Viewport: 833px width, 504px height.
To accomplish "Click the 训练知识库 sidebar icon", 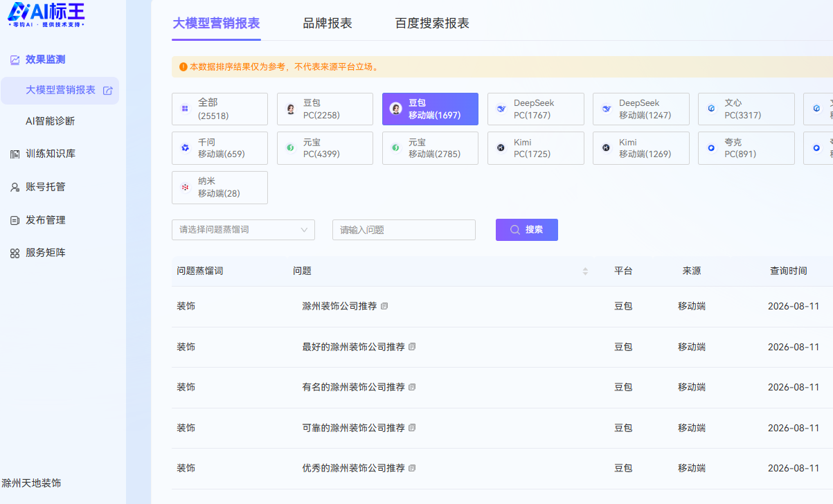I will (x=15, y=154).
